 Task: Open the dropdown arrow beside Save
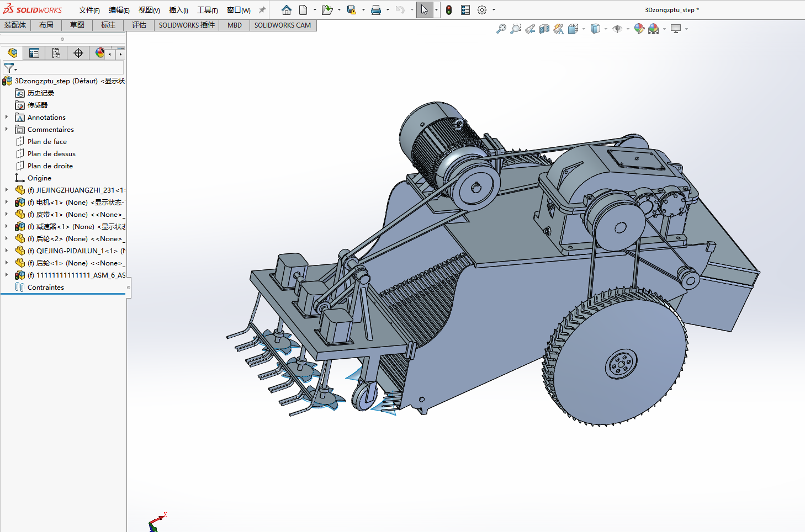[363, 10]
